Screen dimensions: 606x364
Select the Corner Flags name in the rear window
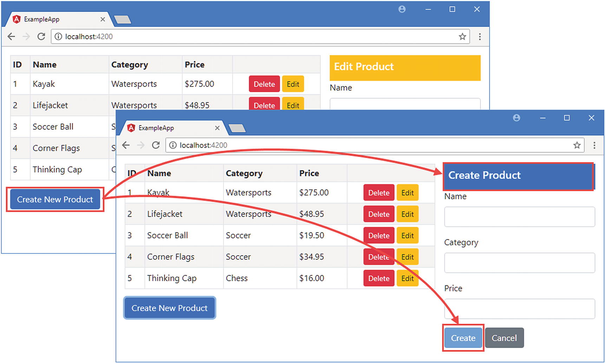pyautogui.click(x=56, y=148)
